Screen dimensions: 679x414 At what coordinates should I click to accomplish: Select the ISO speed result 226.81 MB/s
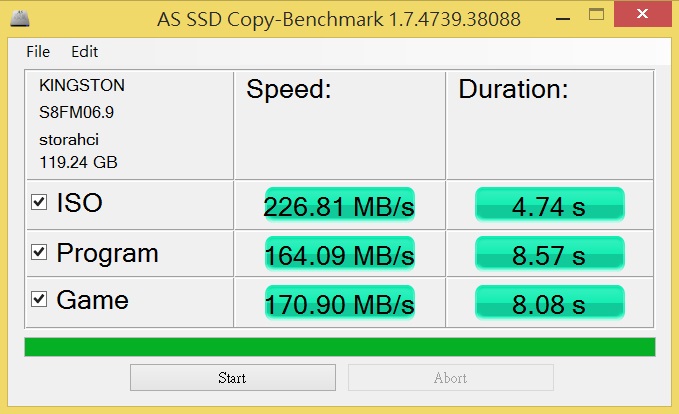click(x=340, y=205)
